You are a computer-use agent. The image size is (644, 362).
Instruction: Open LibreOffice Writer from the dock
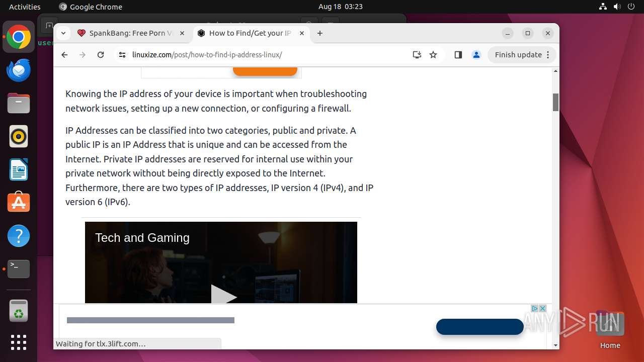(19, 170)
